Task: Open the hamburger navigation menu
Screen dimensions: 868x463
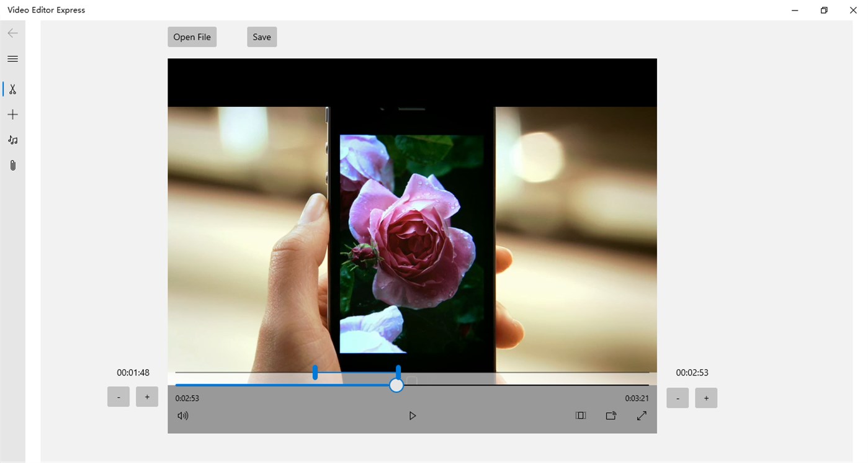Action: [12, 58]
